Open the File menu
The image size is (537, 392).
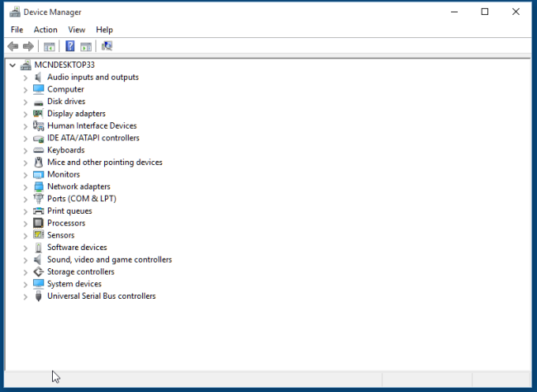coord(17,30)
